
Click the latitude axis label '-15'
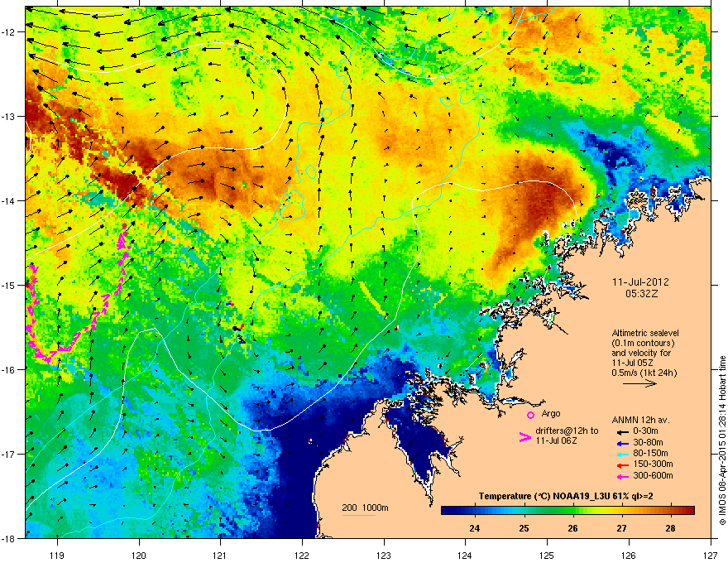8,285
